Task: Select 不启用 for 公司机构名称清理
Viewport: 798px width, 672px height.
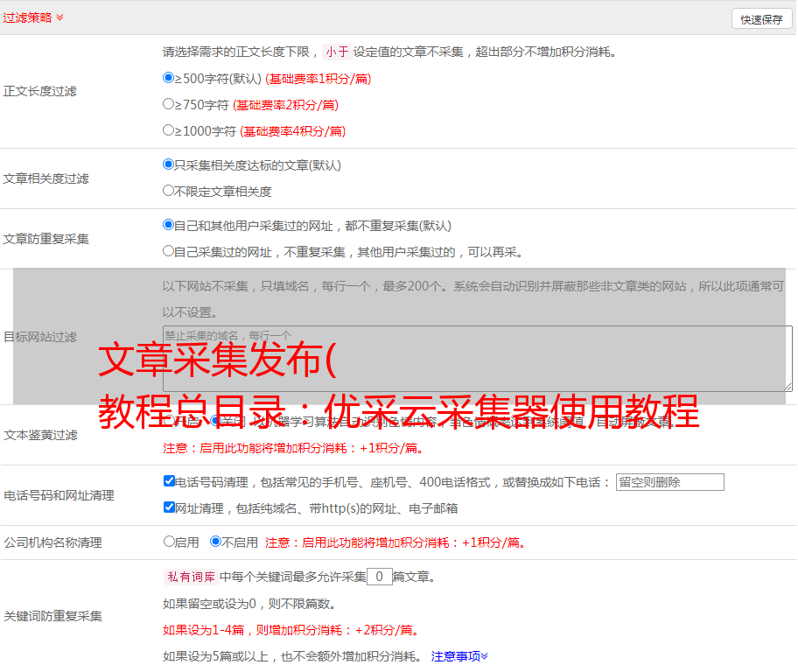Action: point(215,542)
